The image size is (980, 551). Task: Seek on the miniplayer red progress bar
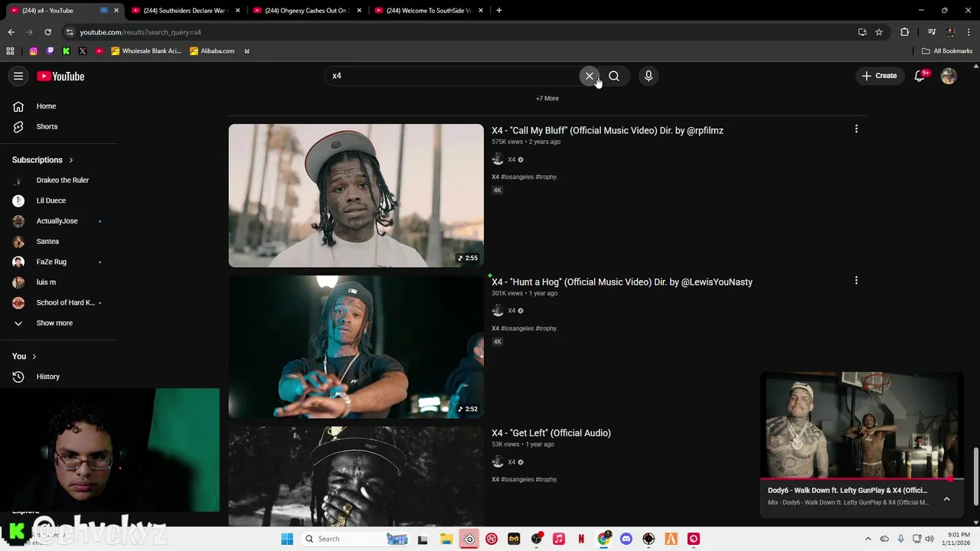(862, 479)
